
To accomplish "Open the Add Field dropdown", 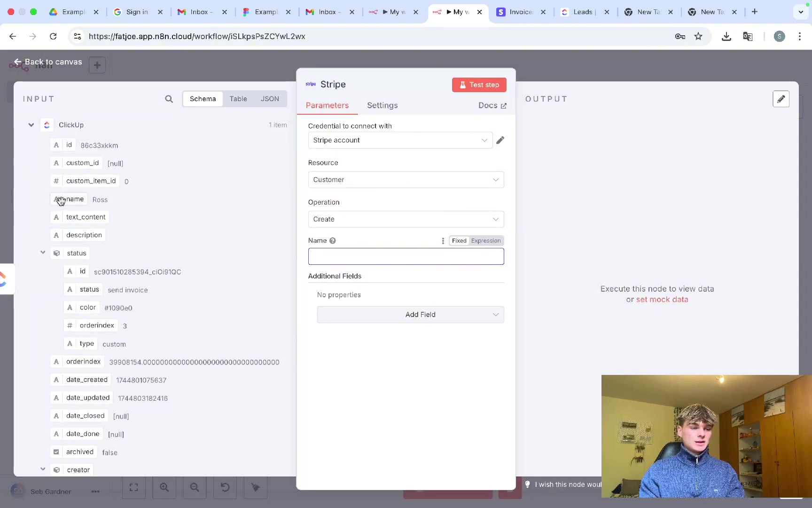I will point(410,315).
